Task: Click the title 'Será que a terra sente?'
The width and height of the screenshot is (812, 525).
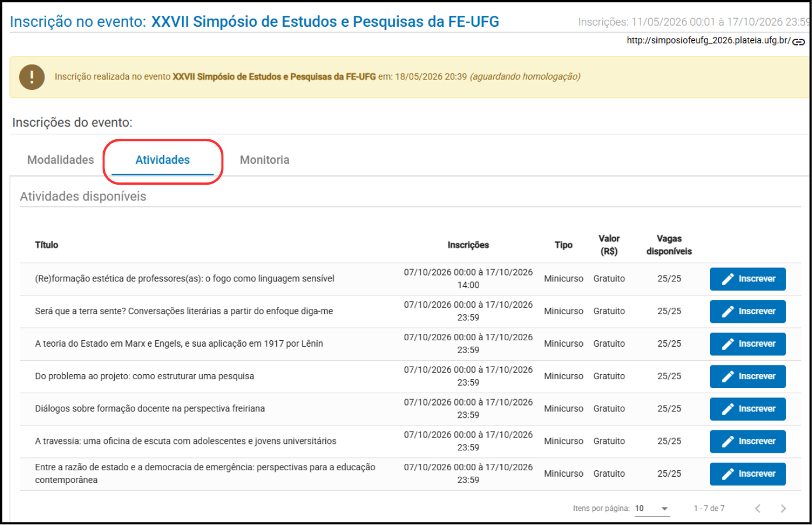Action: point(184,312)
